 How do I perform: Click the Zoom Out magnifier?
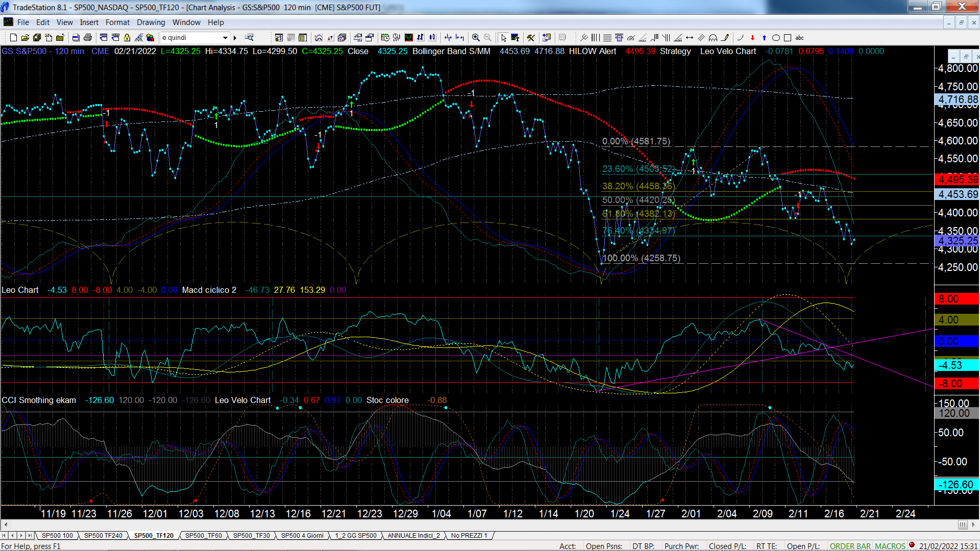(x=487, y=38)
